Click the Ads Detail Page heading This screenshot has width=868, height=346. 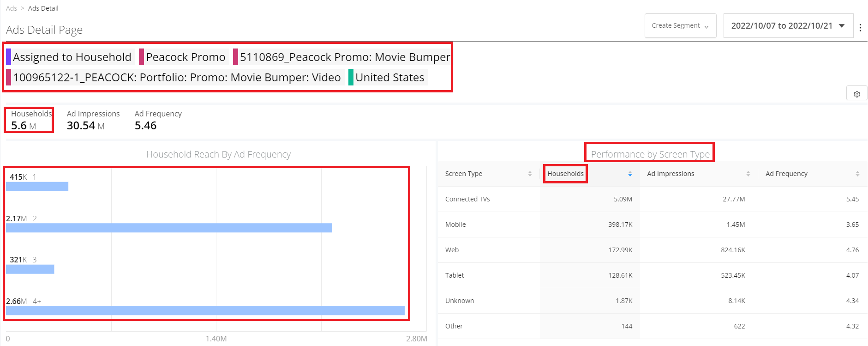[44, 30]
